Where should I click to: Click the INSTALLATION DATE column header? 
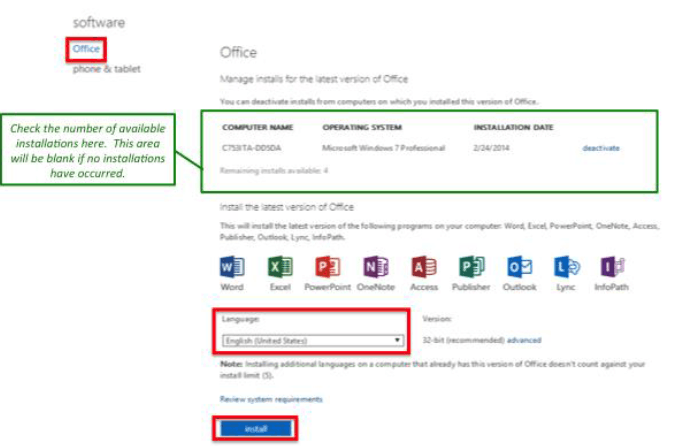tap(513, 127)
